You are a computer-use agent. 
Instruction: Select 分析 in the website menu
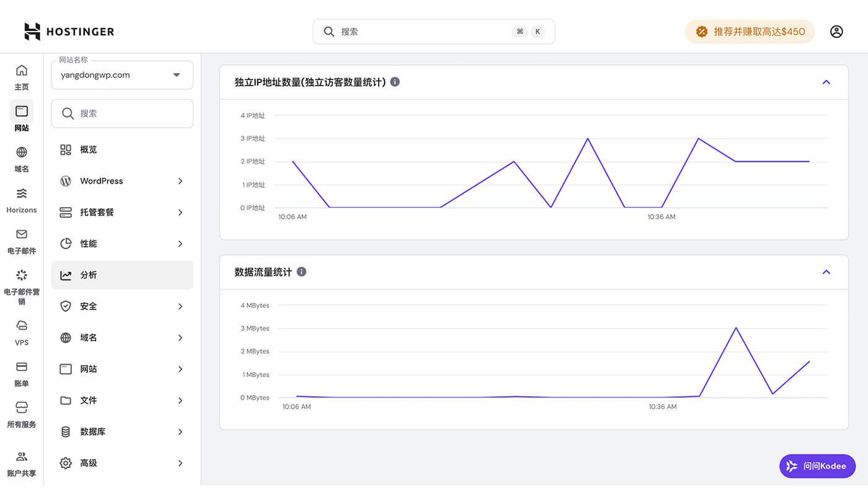pyautogui.click(x=122, y=275)
